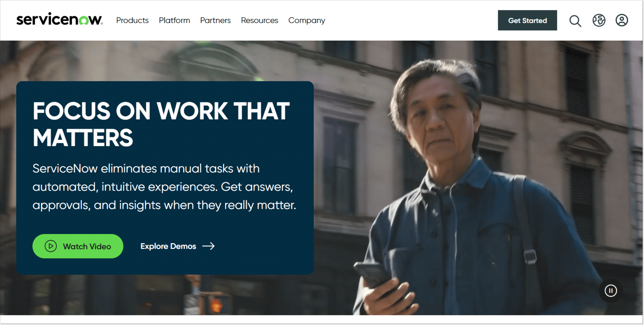Click the ServiceNow description paragraph
This screenshot has width=644, height=325.
click(x=164, y=187)
